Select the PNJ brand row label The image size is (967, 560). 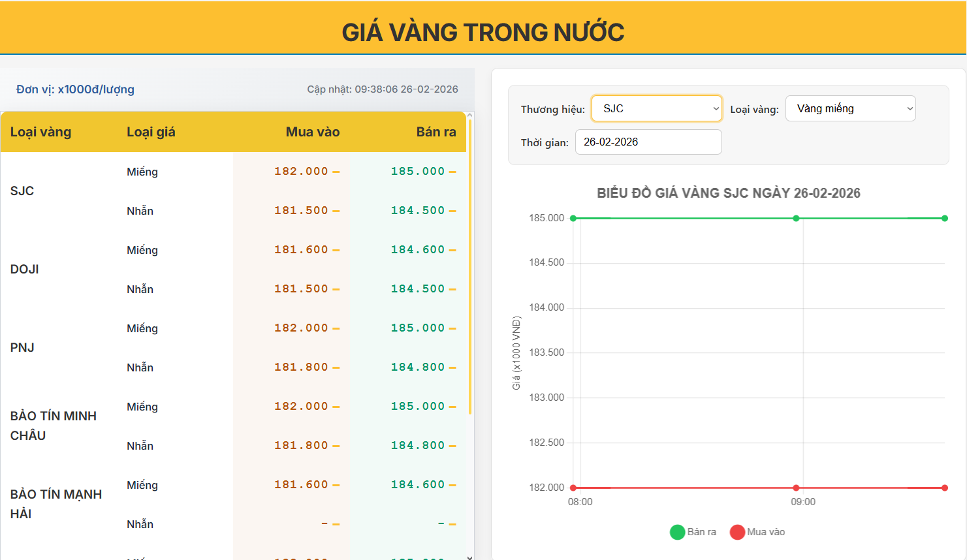(22, 347)
